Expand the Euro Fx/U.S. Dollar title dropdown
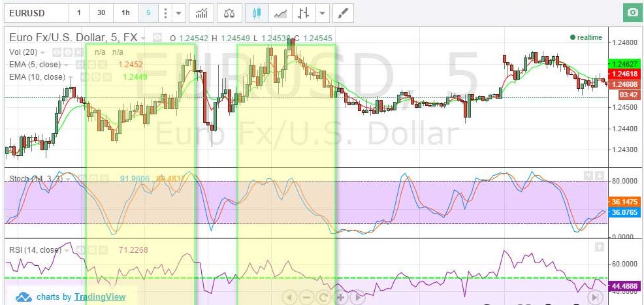Image resolution: width=644 pixels, height=305 pixels. (143, 38)
